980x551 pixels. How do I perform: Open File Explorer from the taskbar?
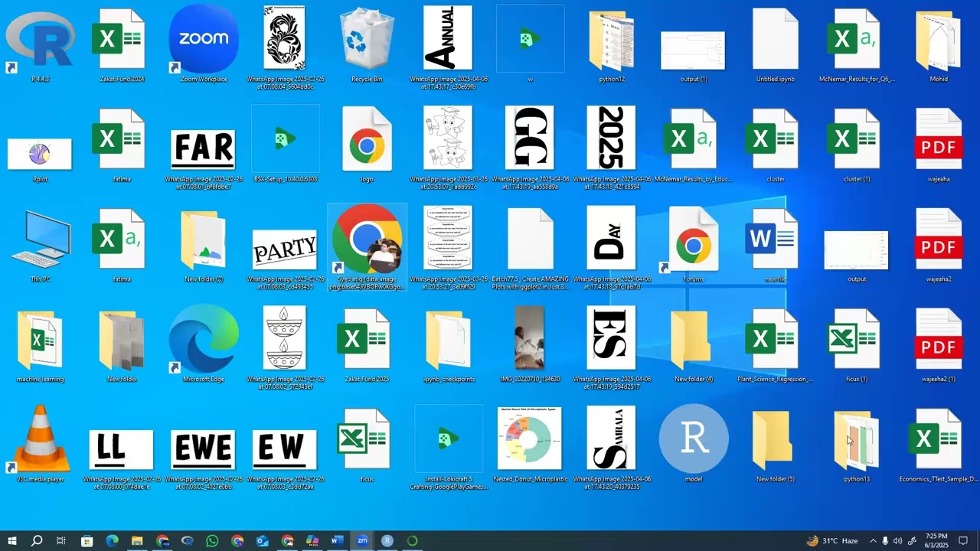[x=137, y=541]
